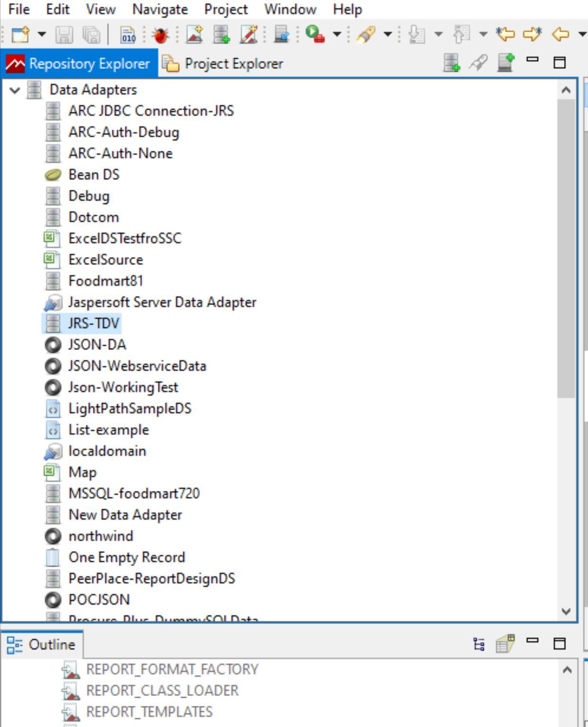588x727 pixels.
Task: Click the Outline panel scroll-up arrow
Action: [567, 670]
